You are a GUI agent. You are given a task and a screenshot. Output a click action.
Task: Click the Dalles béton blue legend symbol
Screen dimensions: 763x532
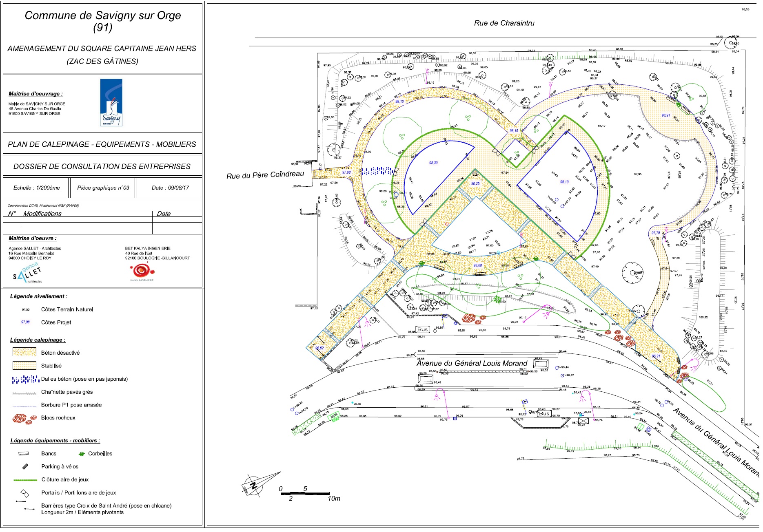click(25, 380)
